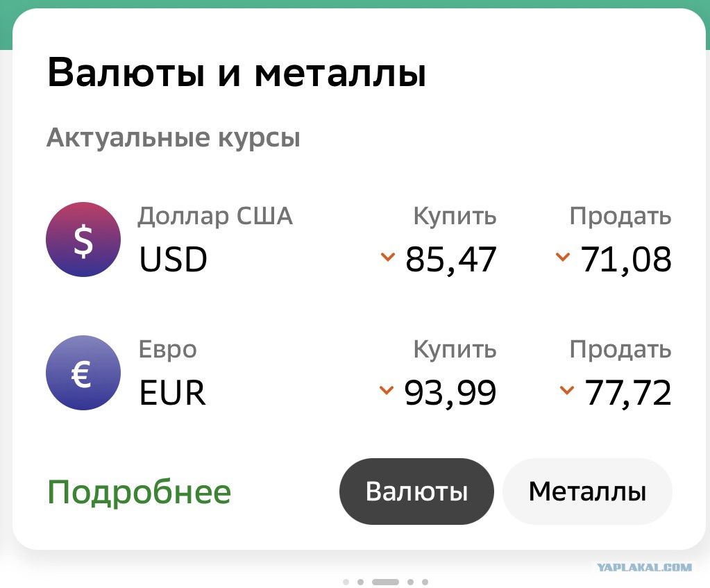Tap the USD buy rate 85,47
Image resolution: width=710 pixels, height=588 pixels.
(x=451, y=260)
